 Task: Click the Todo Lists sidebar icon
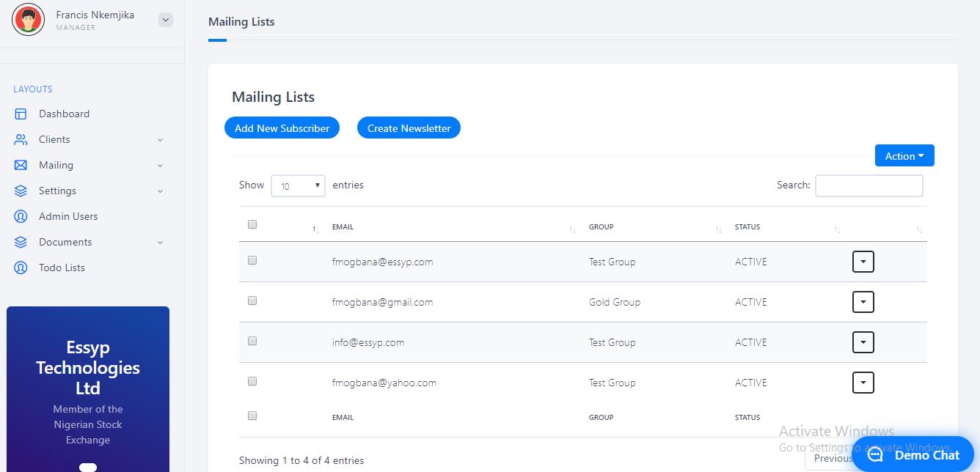click(21, 268)
